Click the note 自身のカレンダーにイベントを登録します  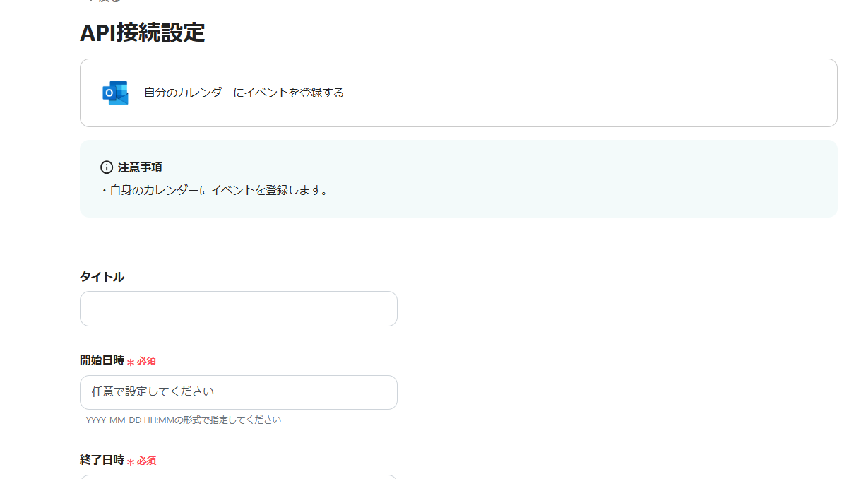[x=215, y=190]
